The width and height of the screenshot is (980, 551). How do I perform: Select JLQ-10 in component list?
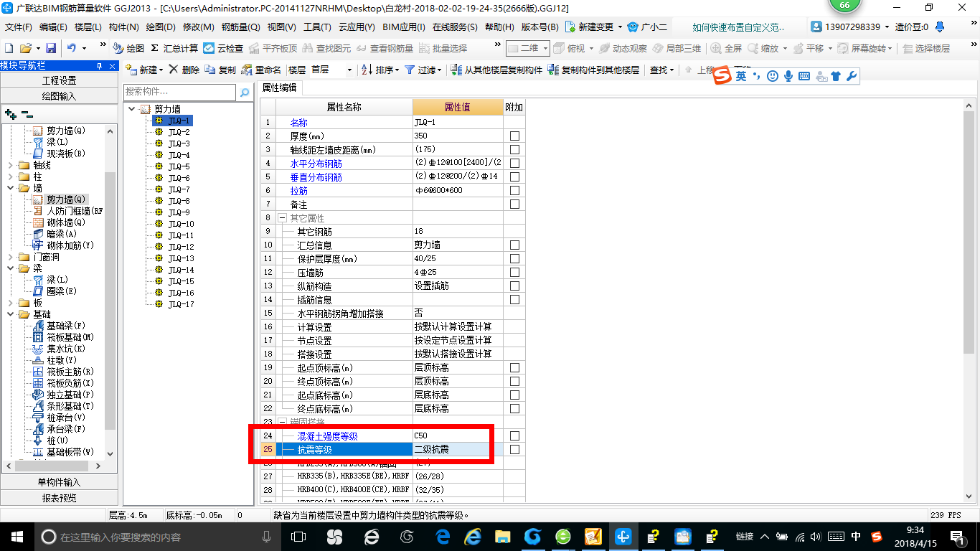tap(181, 224)
